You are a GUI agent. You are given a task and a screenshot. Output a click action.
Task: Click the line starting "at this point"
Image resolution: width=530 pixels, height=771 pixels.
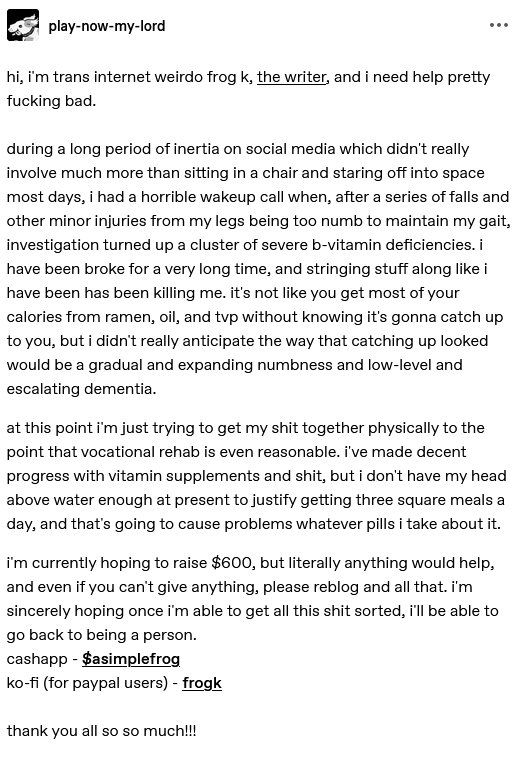coord(245,428)
